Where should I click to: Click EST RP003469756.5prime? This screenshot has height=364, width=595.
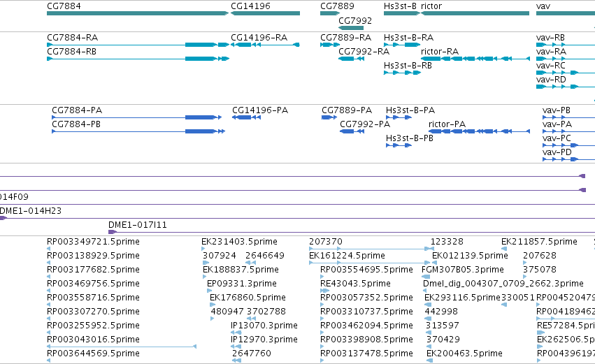(94, 284)
